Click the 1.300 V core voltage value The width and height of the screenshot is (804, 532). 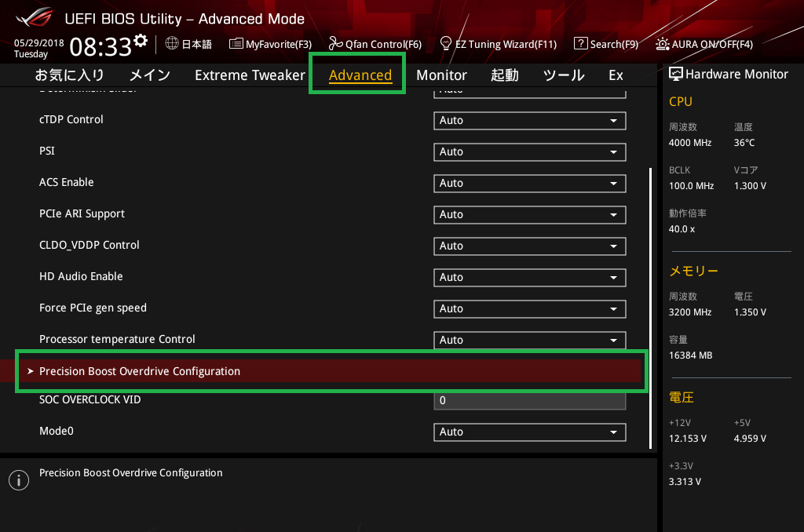[750, 186]
